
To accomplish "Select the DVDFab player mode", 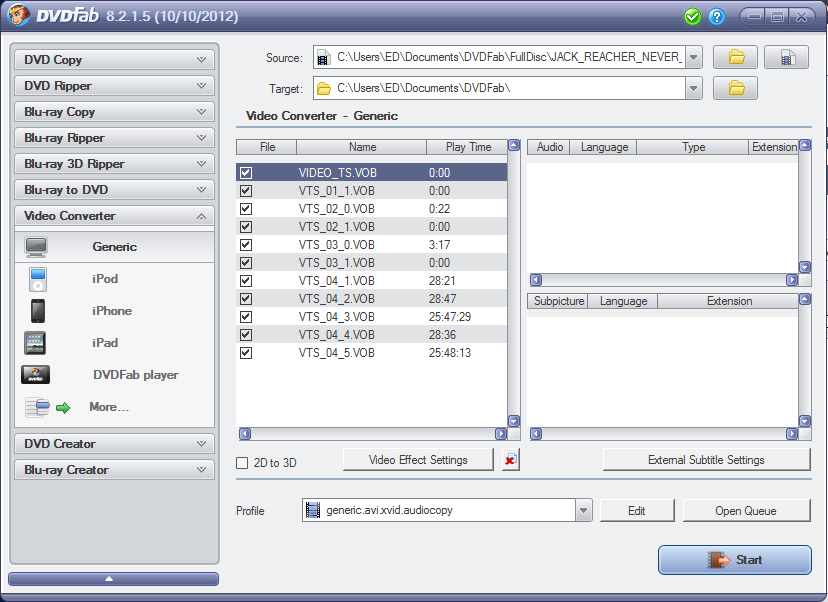I will click(114, 375).
